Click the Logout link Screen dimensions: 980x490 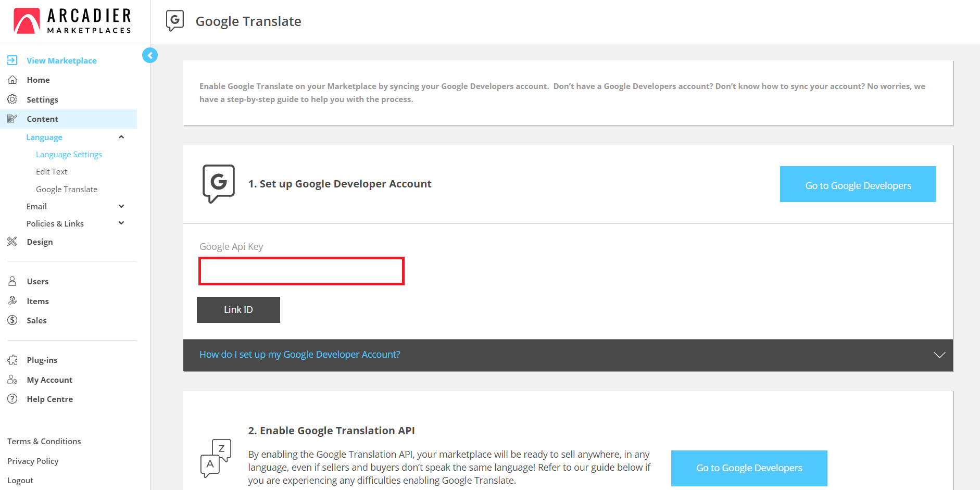coord(20,480)
